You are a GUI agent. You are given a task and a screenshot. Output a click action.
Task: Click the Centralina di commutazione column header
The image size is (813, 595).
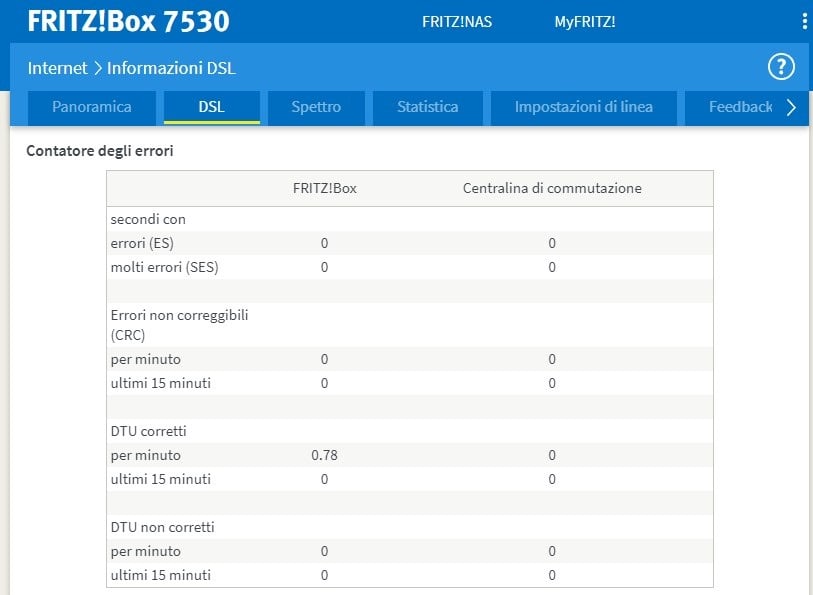coord(552,188)
